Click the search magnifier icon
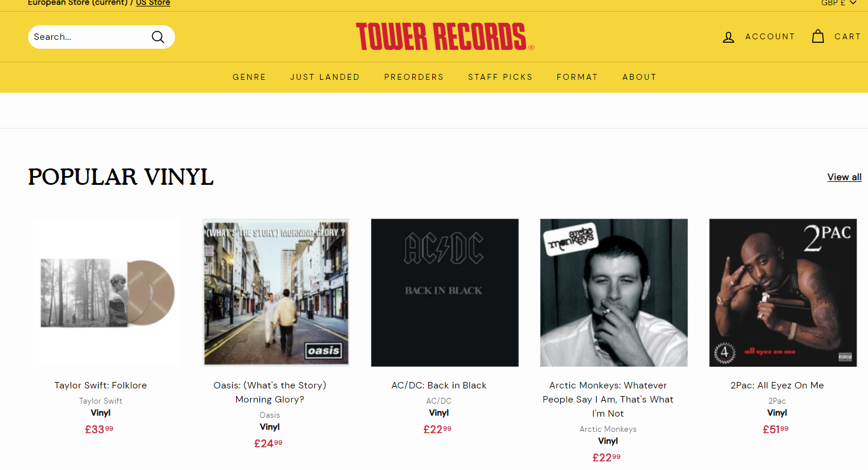The height and width of the screenshot is (470, 868). [x=158, y=37]
